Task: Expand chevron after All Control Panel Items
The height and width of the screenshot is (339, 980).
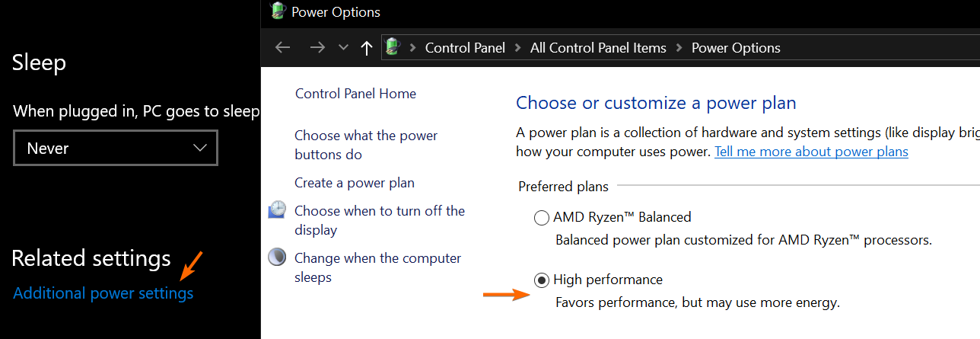Action: click(679, 48)
